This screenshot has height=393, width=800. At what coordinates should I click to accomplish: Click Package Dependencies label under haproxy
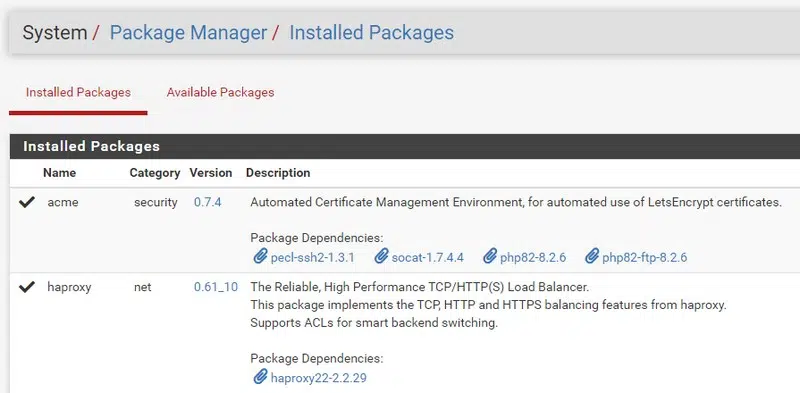pos(316,359)
